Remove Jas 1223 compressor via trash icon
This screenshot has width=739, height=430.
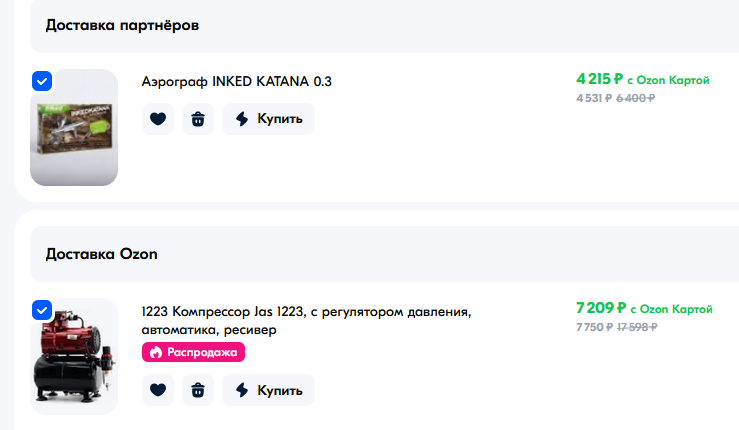[198, 390]
